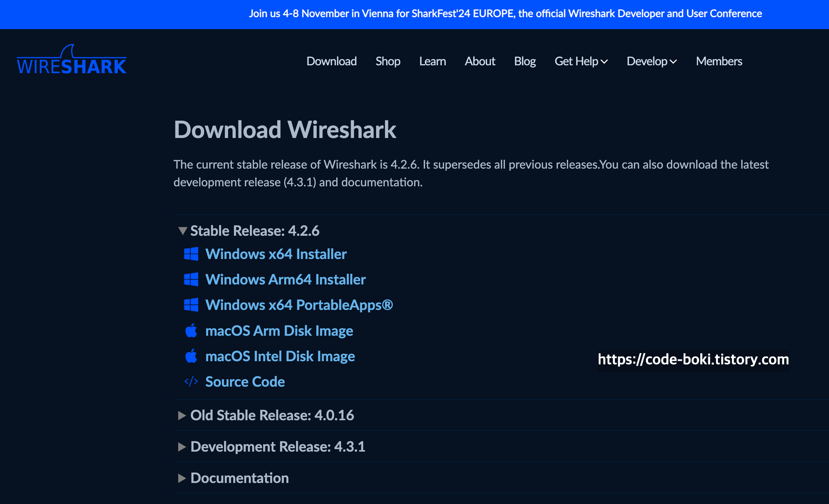This screenshot has width=829, height=504.
Task: Click the code brackets icon beside Source Code
Action: tap(191, 382)
